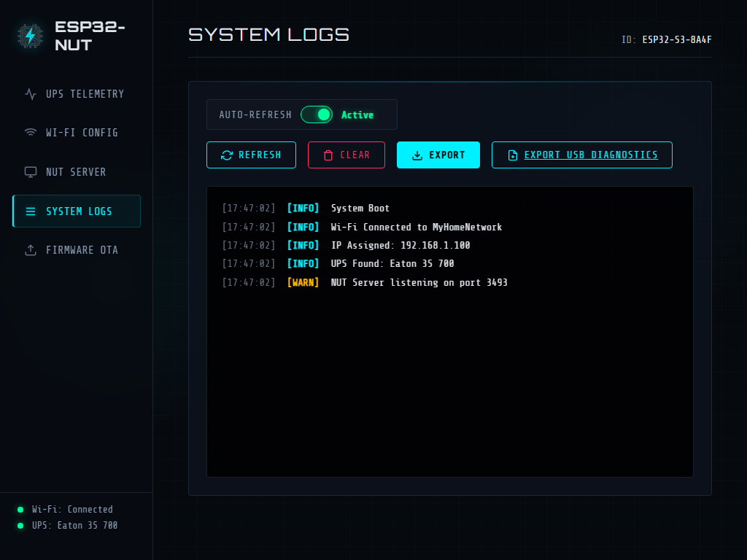Click the System Logs list icon
Viewport: 747px width, 560px height.
click(31, 211)
